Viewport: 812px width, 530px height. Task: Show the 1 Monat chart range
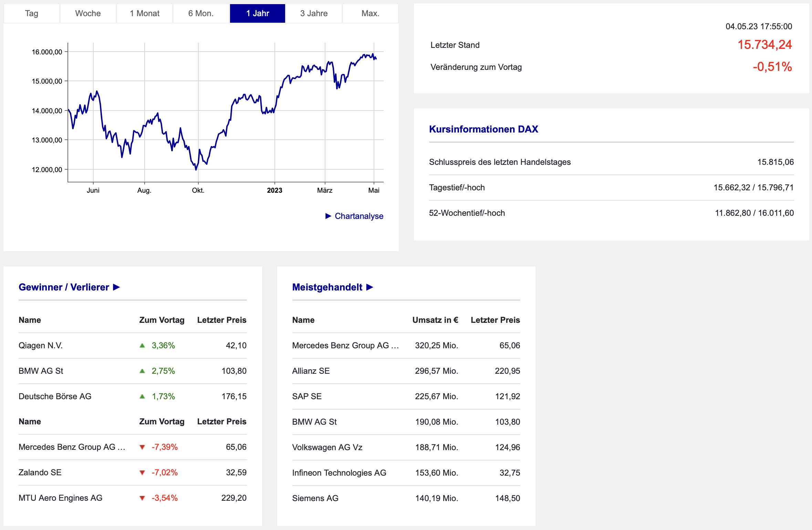point(144,13)
